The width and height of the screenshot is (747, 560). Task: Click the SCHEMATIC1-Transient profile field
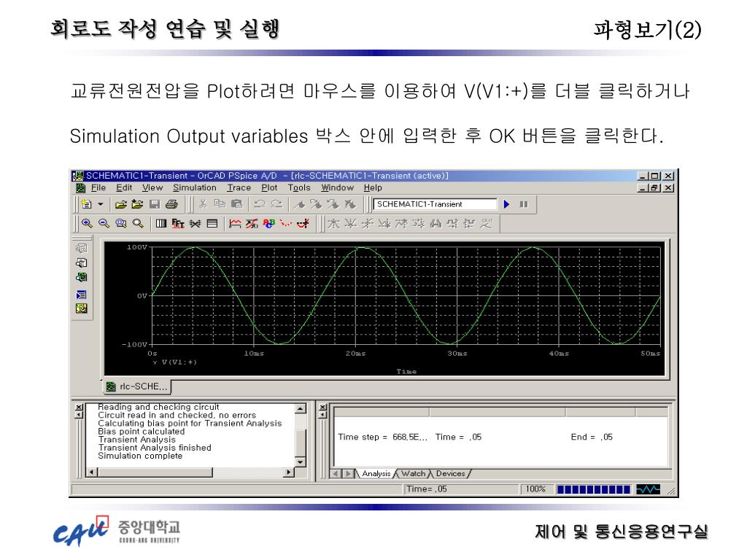pyautogui.click(x=435, y=204)
